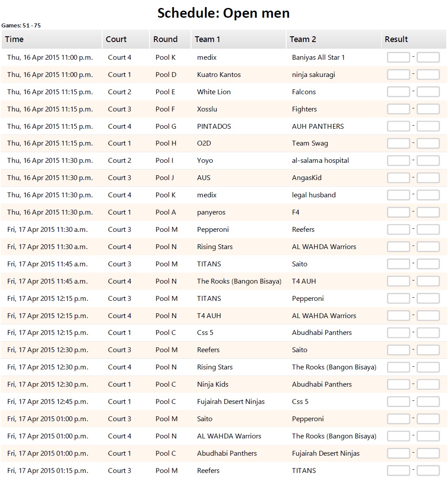Click AUH PANTHERS score input box
Image resolution: width=448 pixels, height=488 pixels.
click(x=428, y=127)
